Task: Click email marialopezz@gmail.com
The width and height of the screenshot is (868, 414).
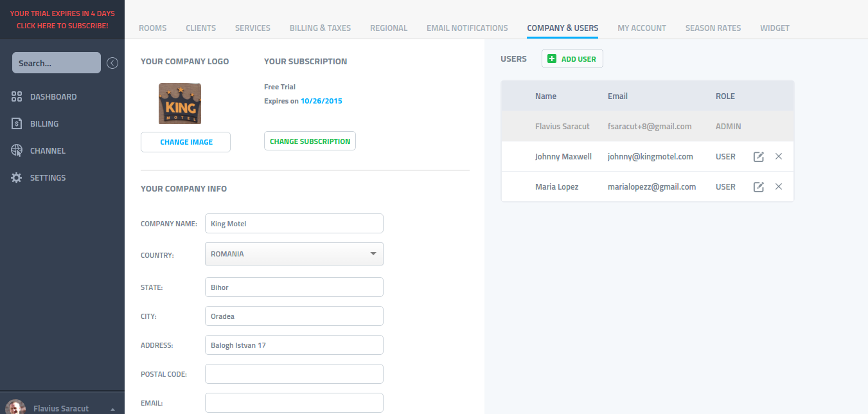Action: point(652,187)
